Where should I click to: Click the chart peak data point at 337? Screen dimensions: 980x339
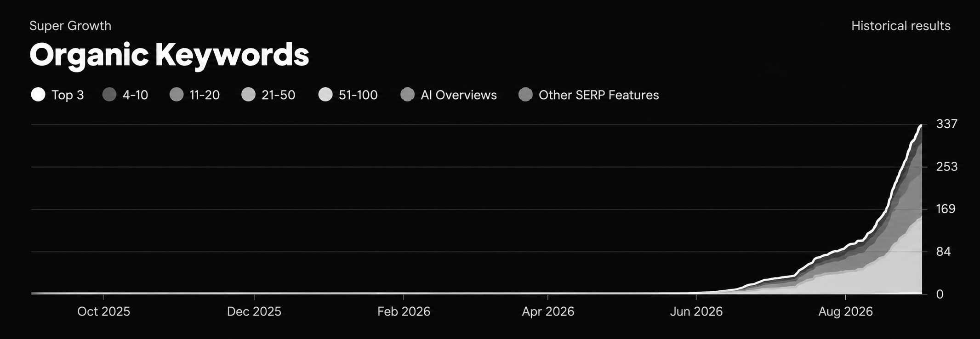pyautogui.click(x=921, y=125)
